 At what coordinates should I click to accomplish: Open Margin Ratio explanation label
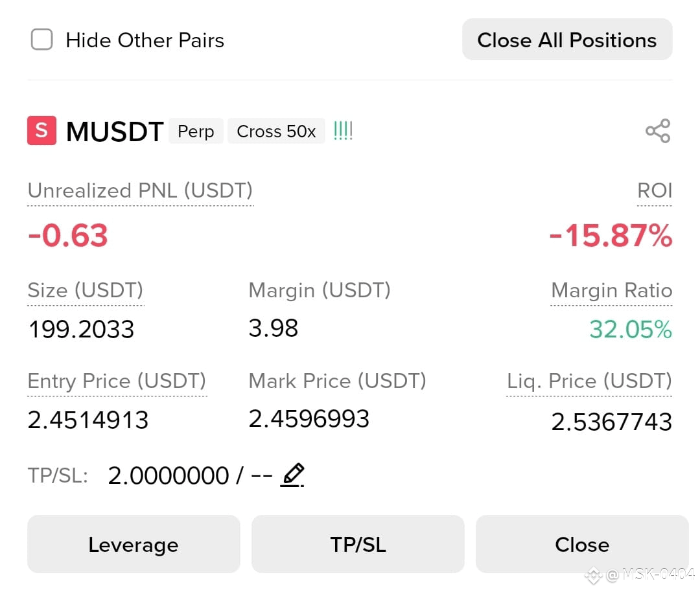click(x=612, y=290)
